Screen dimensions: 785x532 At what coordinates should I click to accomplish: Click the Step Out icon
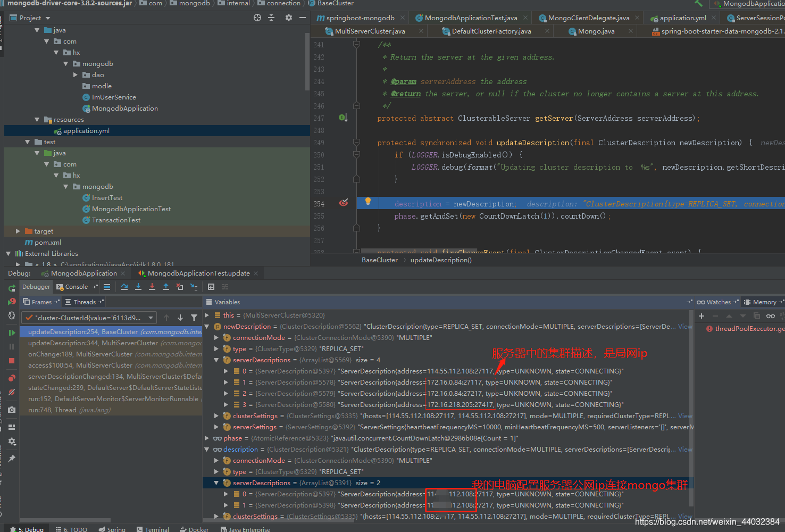pos(166,287)
